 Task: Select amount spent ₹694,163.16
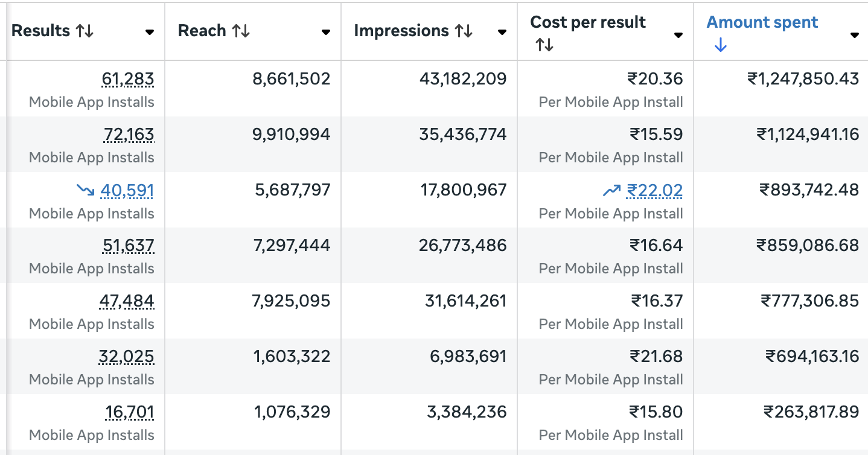click(x=812, y=357)
